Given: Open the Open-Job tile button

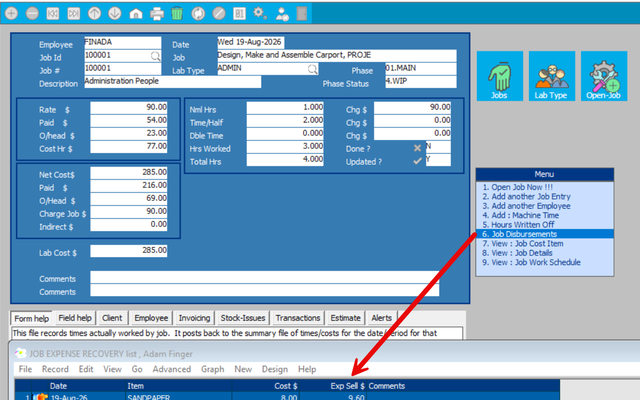Looking at the screenshot, I should click(x=604, y=76).
